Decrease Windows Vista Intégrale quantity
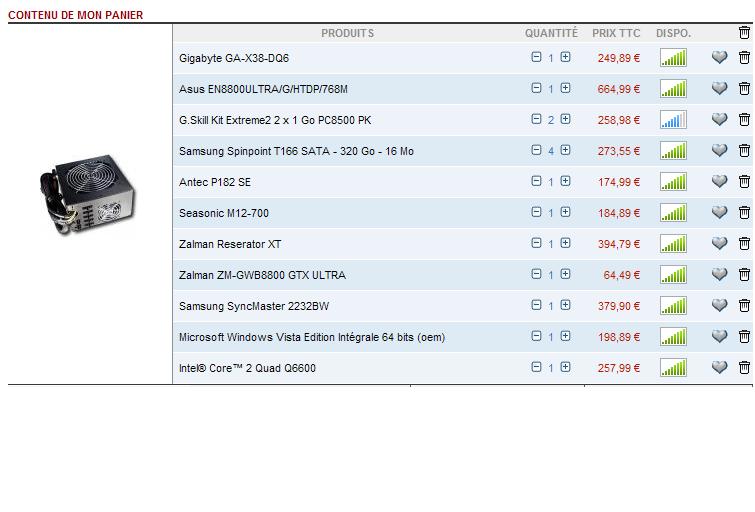755x512 pixels. click(x=536, y=336)
